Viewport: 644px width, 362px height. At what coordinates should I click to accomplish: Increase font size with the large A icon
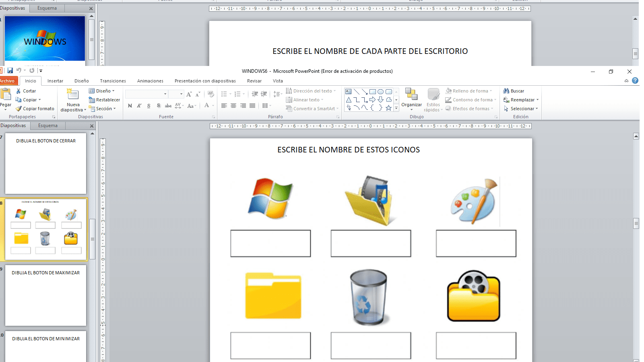pos(189,94)
